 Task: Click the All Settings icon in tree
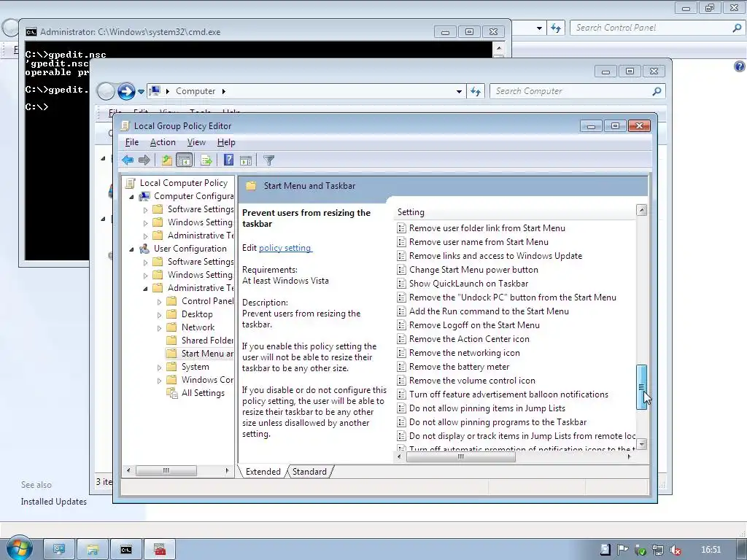(x=171, y=393)
